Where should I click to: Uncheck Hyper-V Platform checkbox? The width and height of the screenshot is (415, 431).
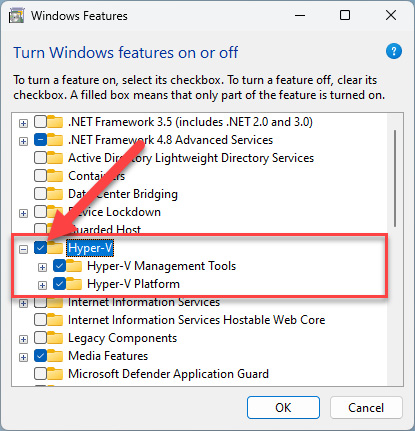[x=59, y=284]
